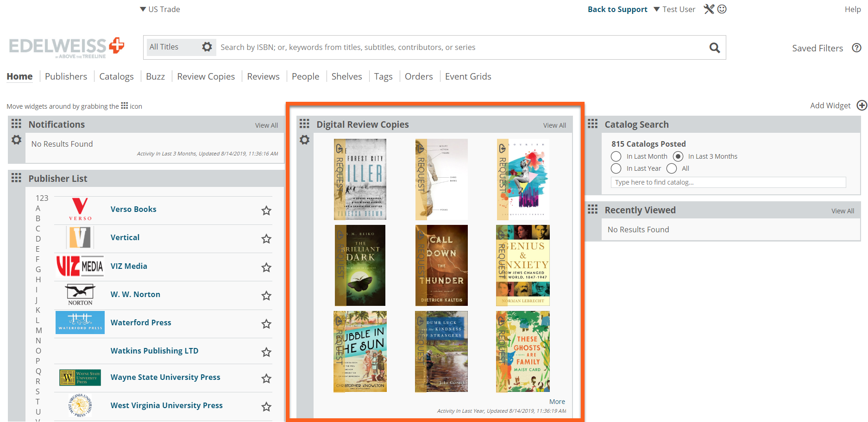Open the Saved Filters link

point(818,48)
